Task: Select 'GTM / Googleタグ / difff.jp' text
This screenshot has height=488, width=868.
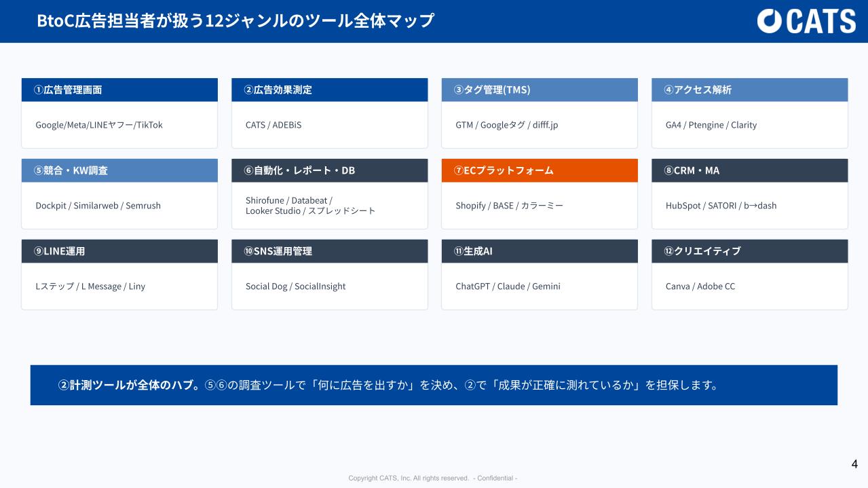Action: 507,125
